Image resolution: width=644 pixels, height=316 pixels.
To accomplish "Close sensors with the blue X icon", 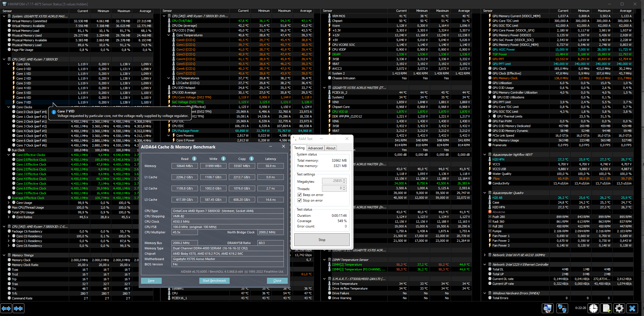I will pyautogui.click(x=632, y=308).
